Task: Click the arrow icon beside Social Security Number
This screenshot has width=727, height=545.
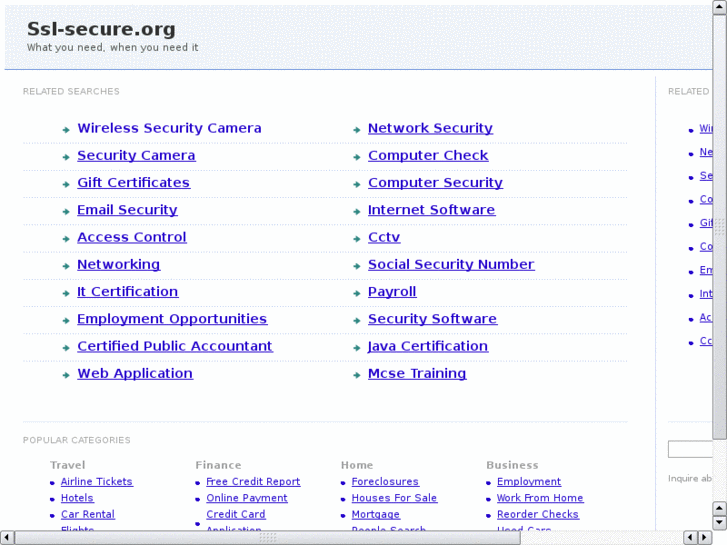Action: pyautogui.click(x=357, y=266)
